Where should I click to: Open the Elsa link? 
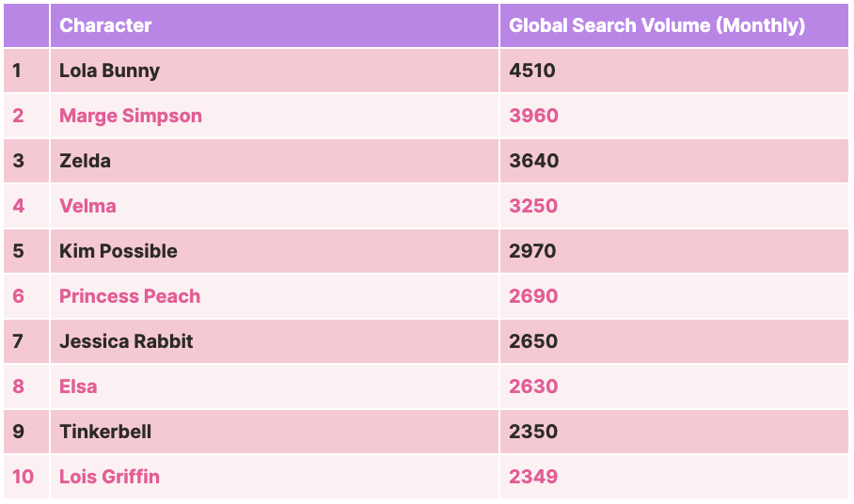pyautogui.click(x=78, y=387)
